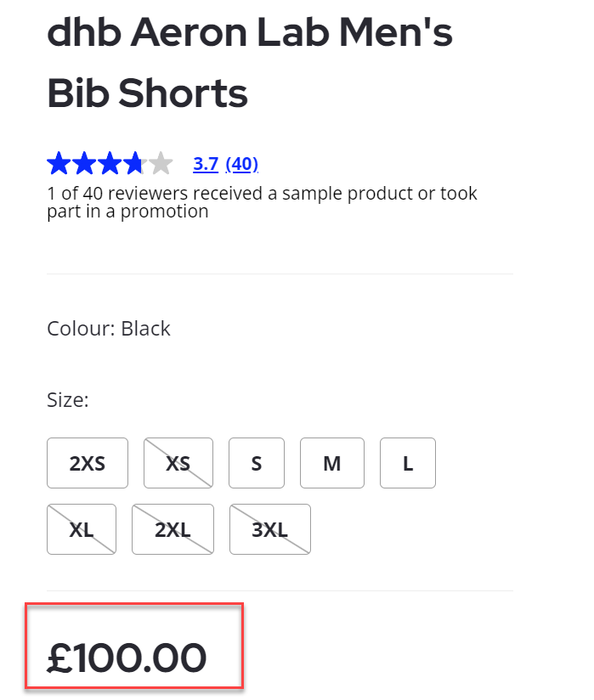Select the unavailable XL size option
This screenshot has width=594, height=700.
point(82,529)
